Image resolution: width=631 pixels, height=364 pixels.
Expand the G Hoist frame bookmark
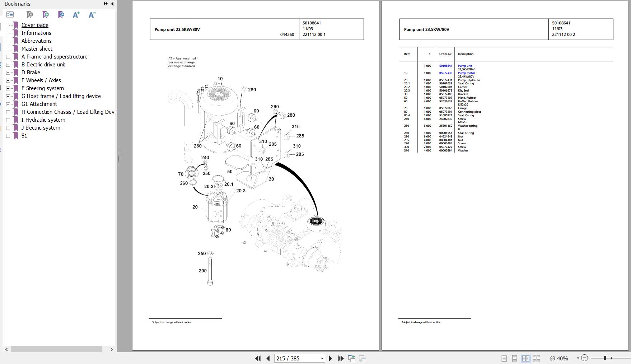[8, 96]
